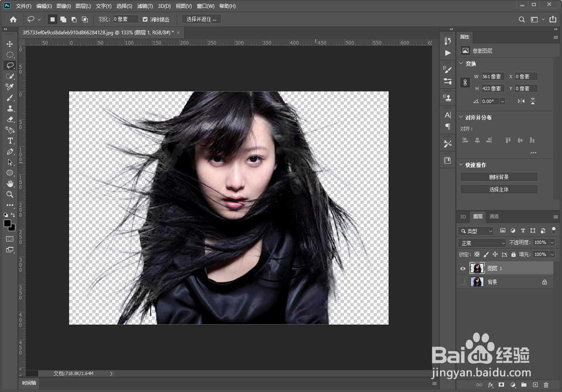The height and width of the screenshot is (392, 562).
Task: Click the 选择并遮住 button
Action: [x=202, y=19]
